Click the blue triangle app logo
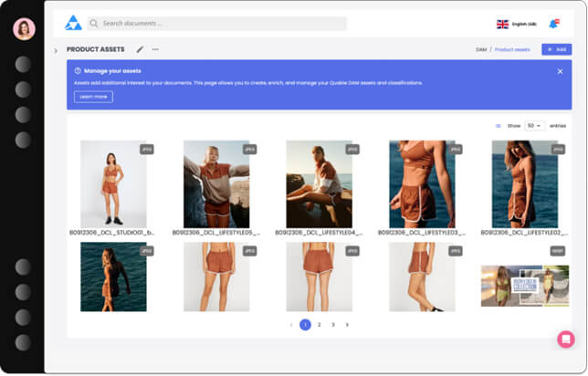Image resolution: width=588 pixels, height=376 pixels. pyautogui.click(x=73, y=23)
